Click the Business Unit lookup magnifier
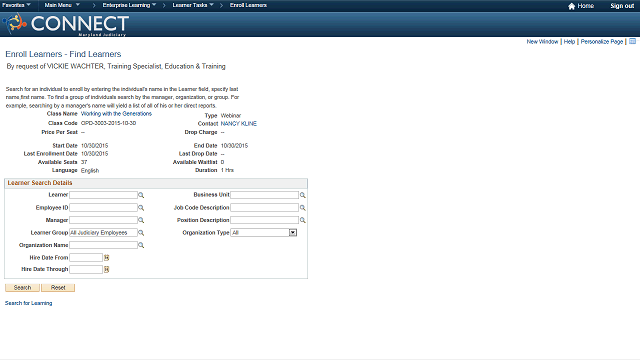Viewport: 640px width, 360px height. click(303, 195)
